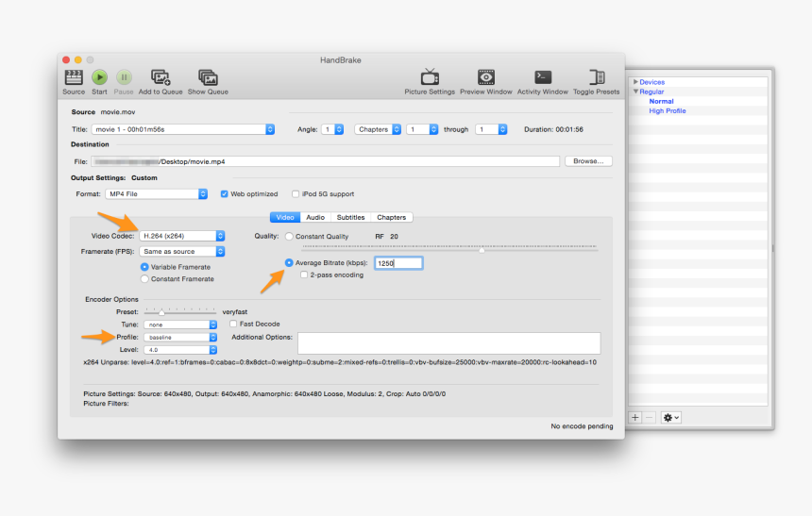This screenshot has width=812, height=516.
Task: Open the Preview Window icon
Action: coord(485,77)
